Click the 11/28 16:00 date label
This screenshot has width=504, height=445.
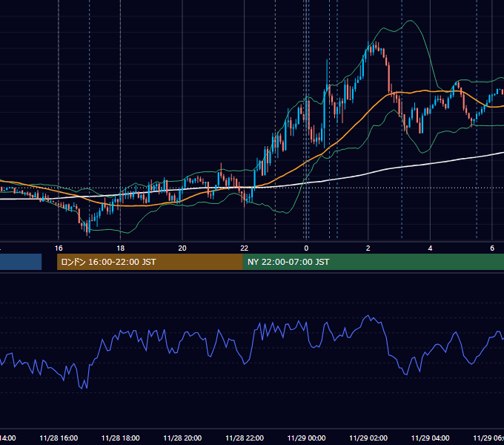(59, 438)
